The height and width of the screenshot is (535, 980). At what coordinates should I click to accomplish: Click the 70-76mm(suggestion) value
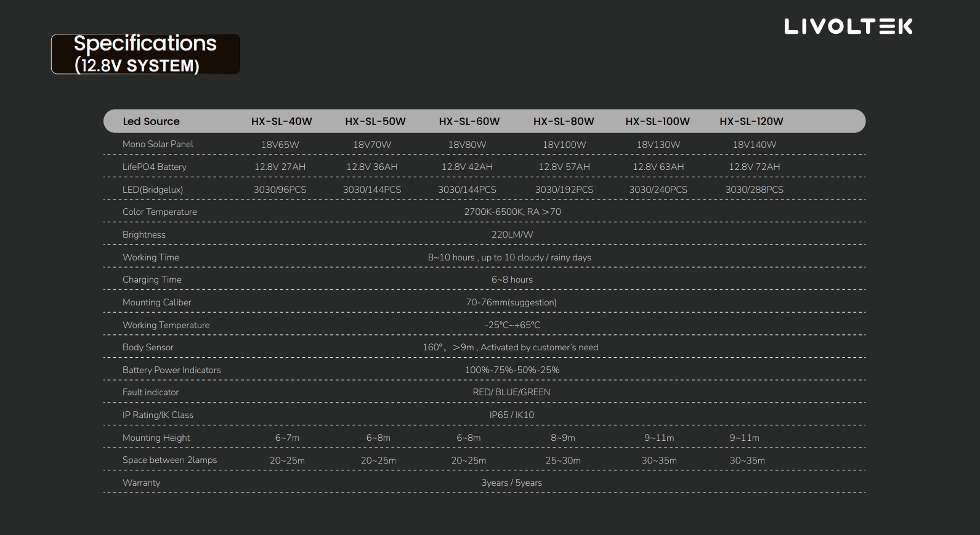pyautogui.click(x=511, y=302)
